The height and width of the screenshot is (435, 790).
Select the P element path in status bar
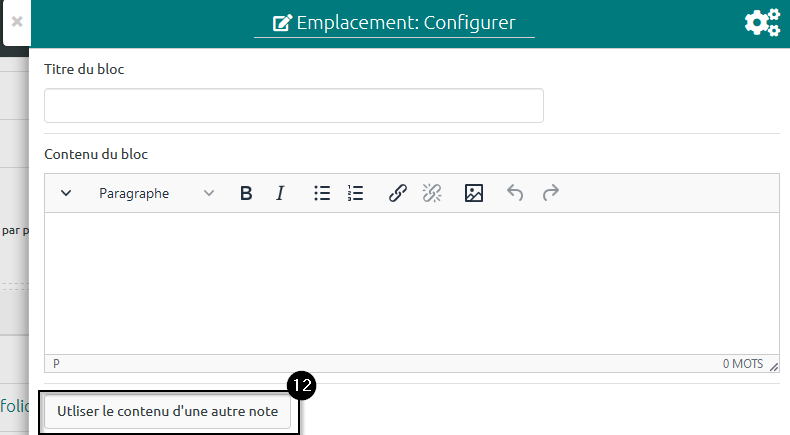tap(56, 364)
